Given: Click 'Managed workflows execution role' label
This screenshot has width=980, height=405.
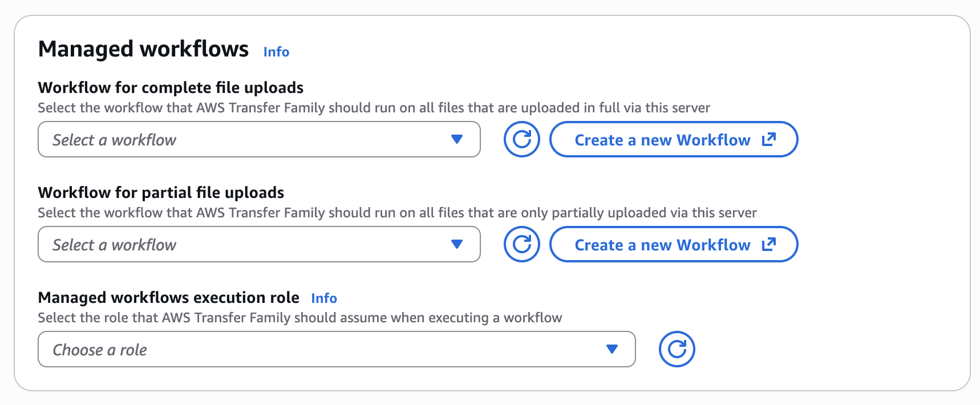Looking at the screenshot, I should [x=168, y=298].
